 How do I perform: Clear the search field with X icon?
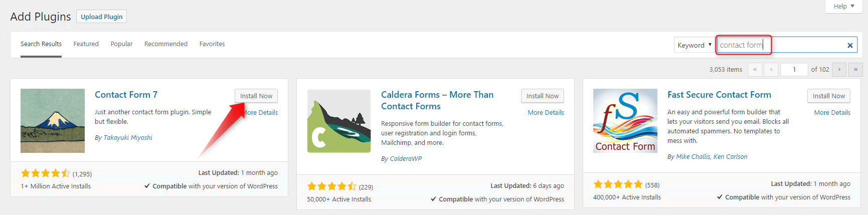click(850, 45)
